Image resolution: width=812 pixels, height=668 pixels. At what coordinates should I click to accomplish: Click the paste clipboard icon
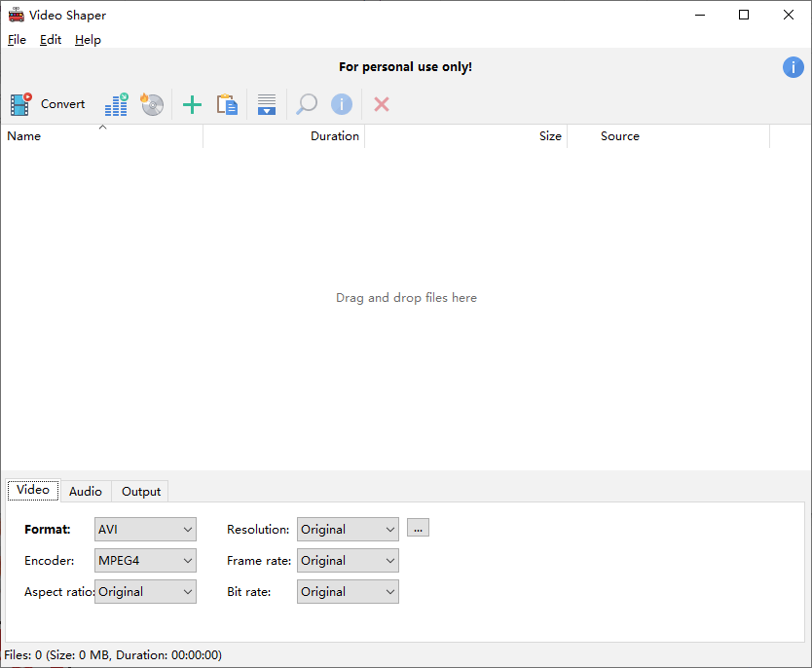point(227,104)
